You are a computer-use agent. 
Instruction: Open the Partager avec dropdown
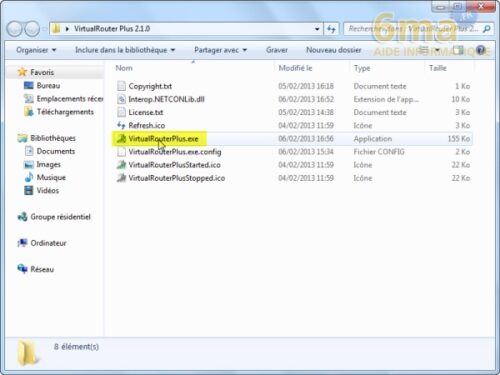(x=220, y=50)
